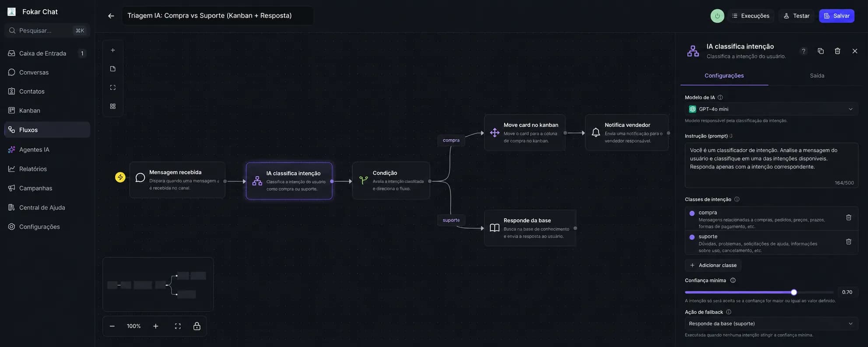868x347 pixels.
Task: Open the Ação de fallback dropdown
Action: click(771, 324)
